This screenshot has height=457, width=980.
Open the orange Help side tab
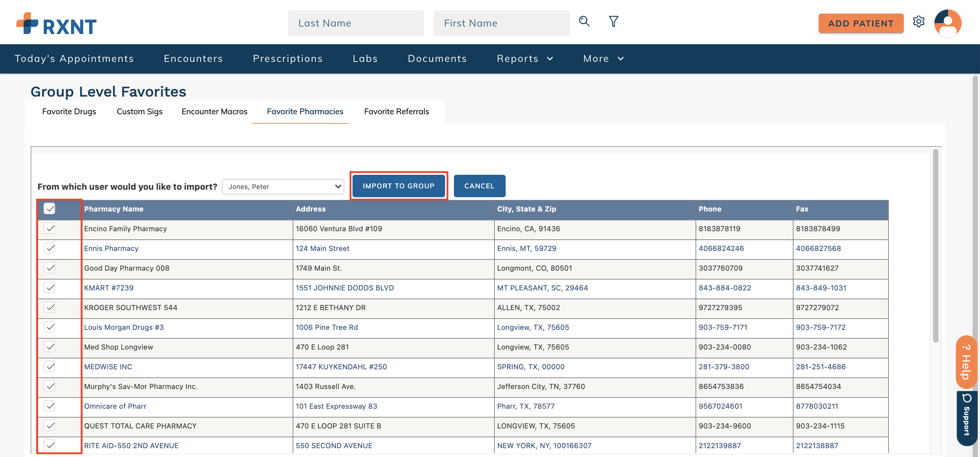[966, 362]
